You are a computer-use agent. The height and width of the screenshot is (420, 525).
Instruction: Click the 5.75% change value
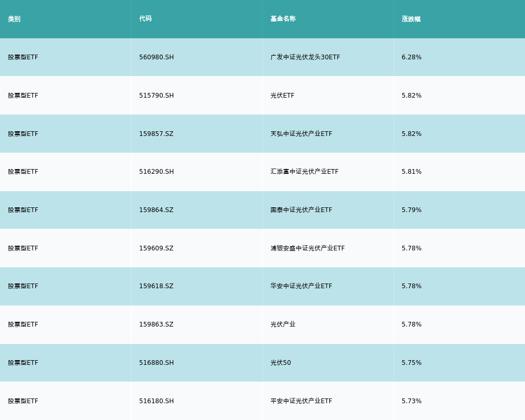(x=412, y=363)
